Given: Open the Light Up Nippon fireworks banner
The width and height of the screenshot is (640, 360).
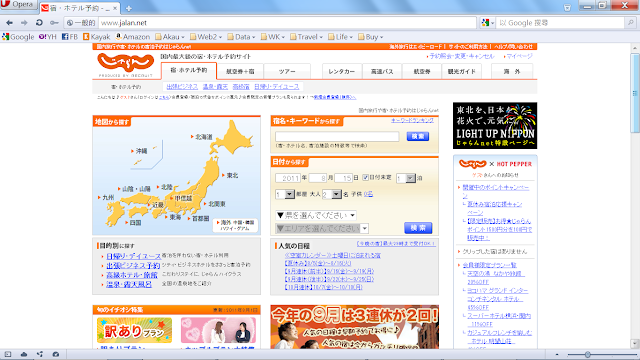Looking at the screenshot, I should (495, 125).
